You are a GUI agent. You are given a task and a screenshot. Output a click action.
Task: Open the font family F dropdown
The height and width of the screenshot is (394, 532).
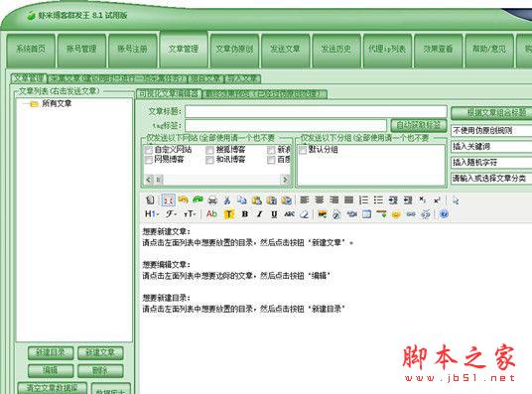pos(172,213)
